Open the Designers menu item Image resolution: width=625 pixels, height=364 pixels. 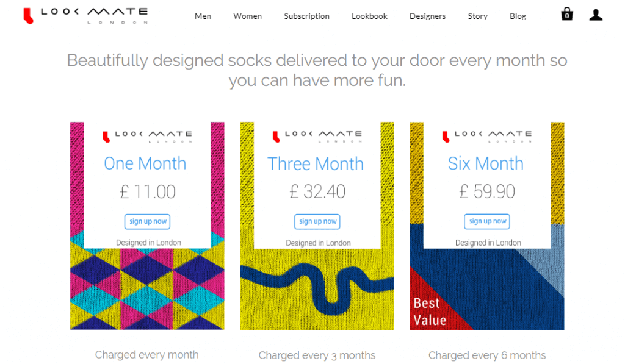pyautogui.click(x=428, y=16)
